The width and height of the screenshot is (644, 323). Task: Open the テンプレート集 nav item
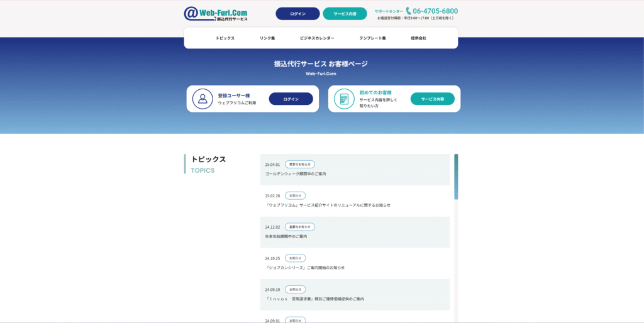(x=372, y=38)
